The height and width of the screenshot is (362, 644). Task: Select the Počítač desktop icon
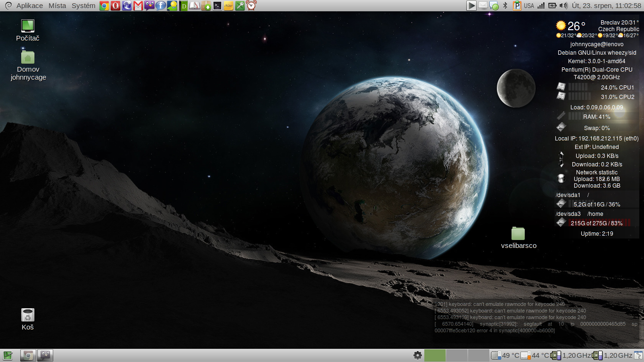click(28, 31)
